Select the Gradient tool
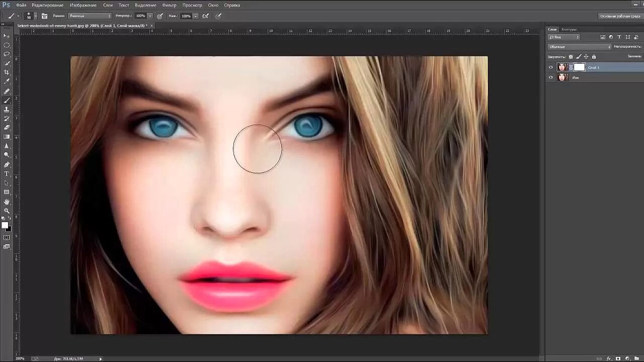Image resolution: width=644 pixels, height=362 pixels. click(x=7, y=137)
